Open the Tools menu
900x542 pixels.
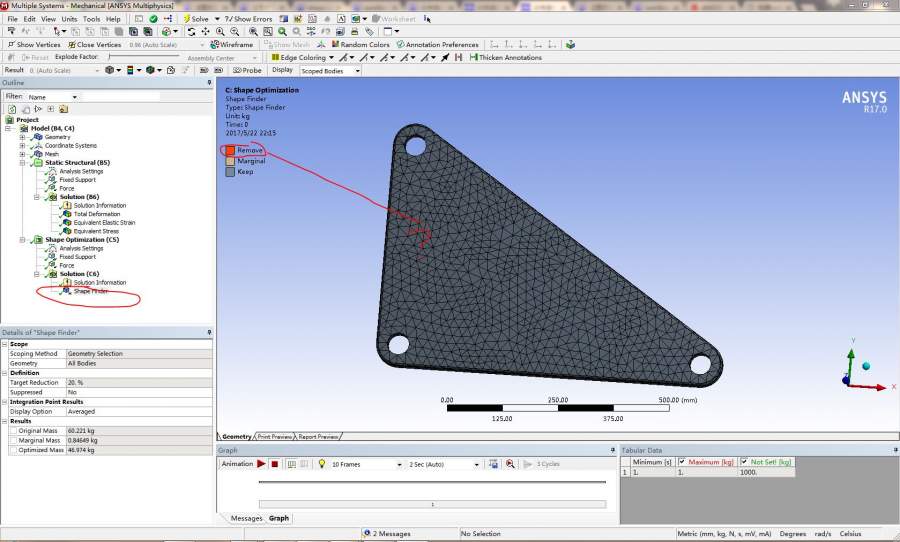click(91, 19)
